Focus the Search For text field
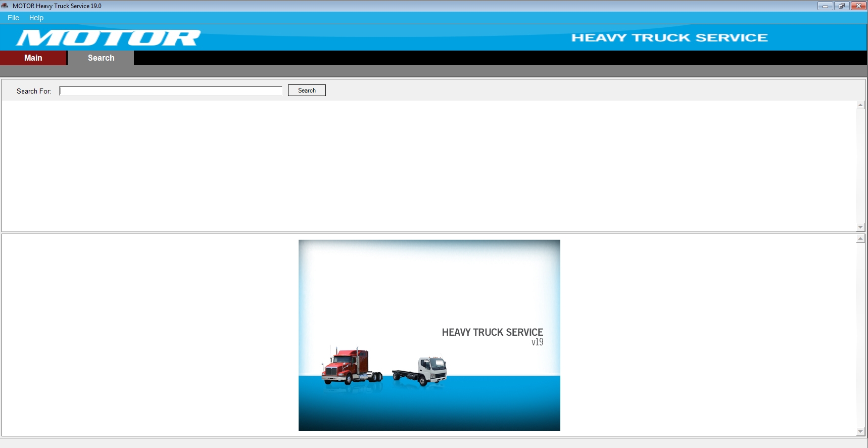 pyautogui.click(x=171, y=91)
